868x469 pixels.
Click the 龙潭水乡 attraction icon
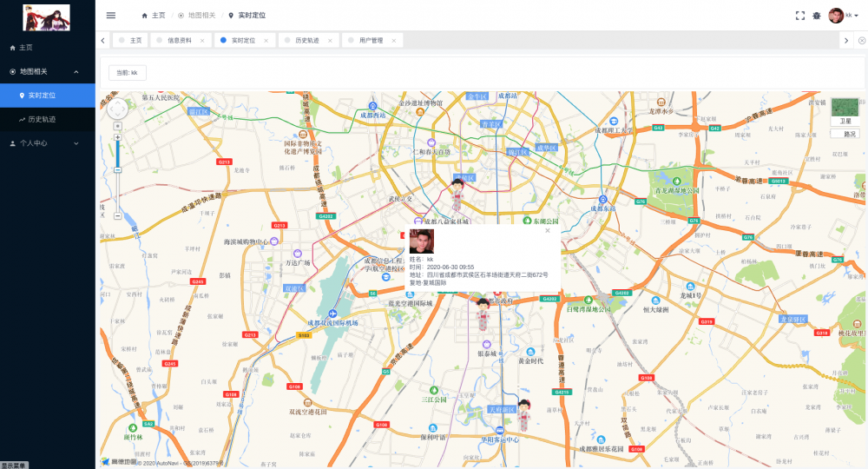[x=661, y=102]
